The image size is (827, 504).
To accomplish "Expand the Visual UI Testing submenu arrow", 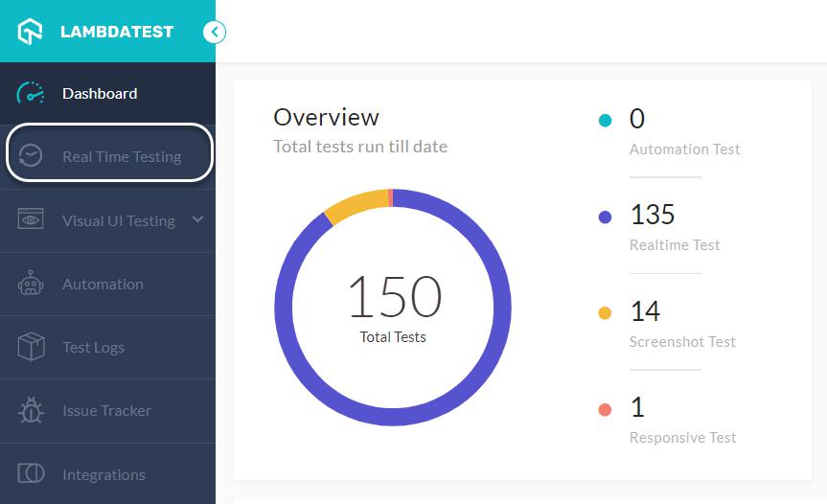I will 197,218.
